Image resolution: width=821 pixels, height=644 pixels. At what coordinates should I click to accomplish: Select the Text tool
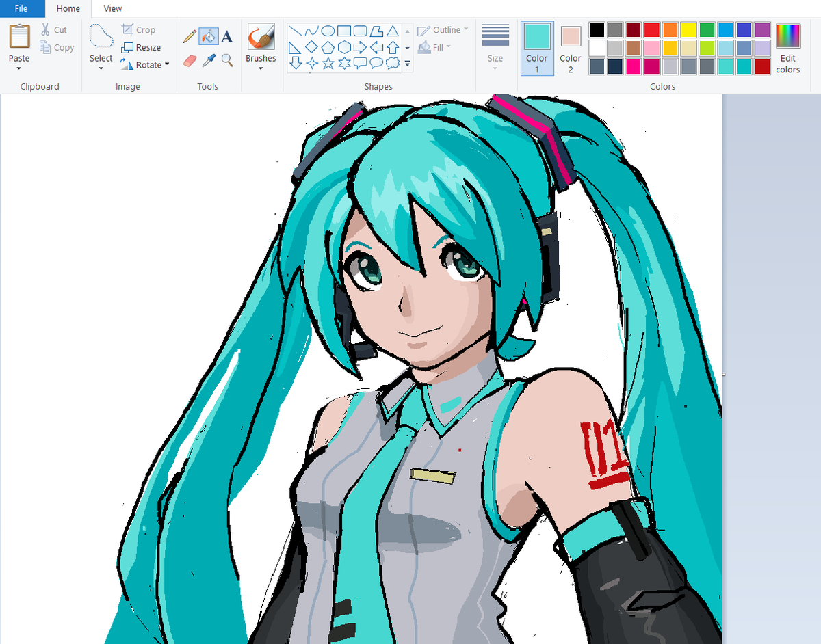[227, 36]
